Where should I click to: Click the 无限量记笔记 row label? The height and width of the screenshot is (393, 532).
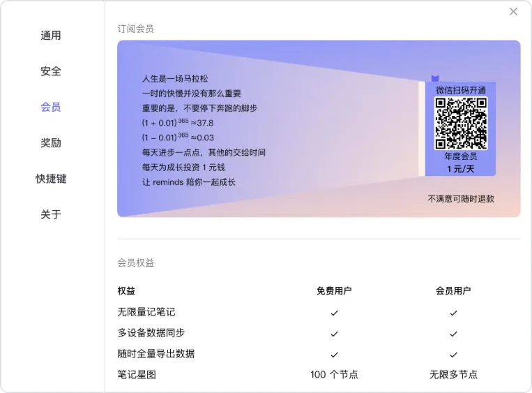pyautogui.click(x=146, y=312)
